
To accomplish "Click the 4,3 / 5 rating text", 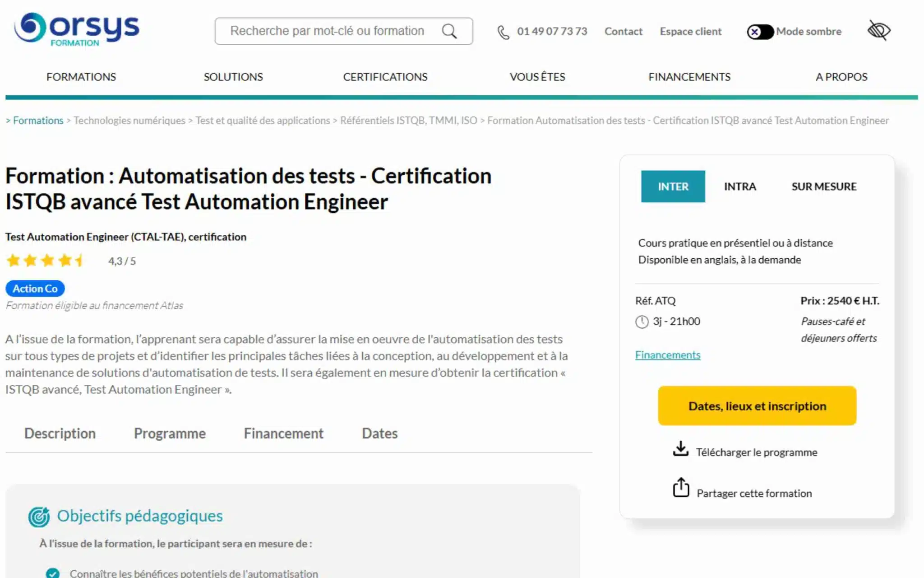I will 122,261.
